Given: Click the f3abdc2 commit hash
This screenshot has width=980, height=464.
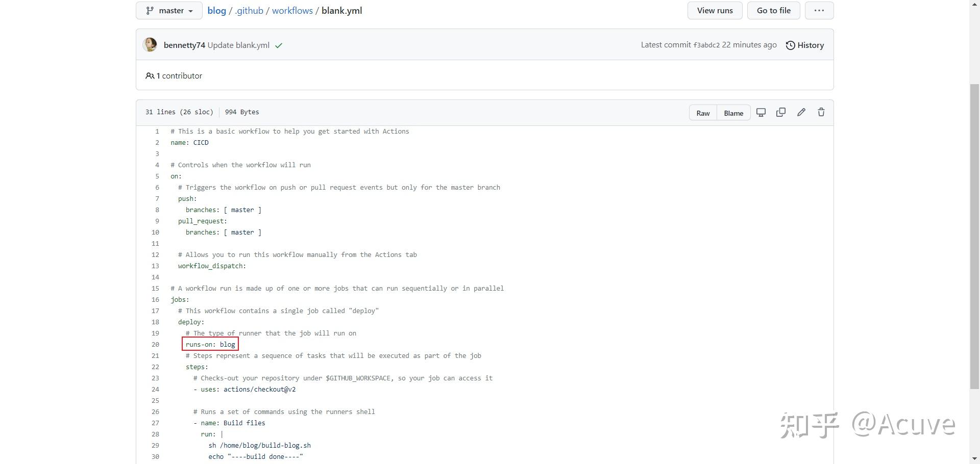Looking at the screenshot, I should [707, 45].
